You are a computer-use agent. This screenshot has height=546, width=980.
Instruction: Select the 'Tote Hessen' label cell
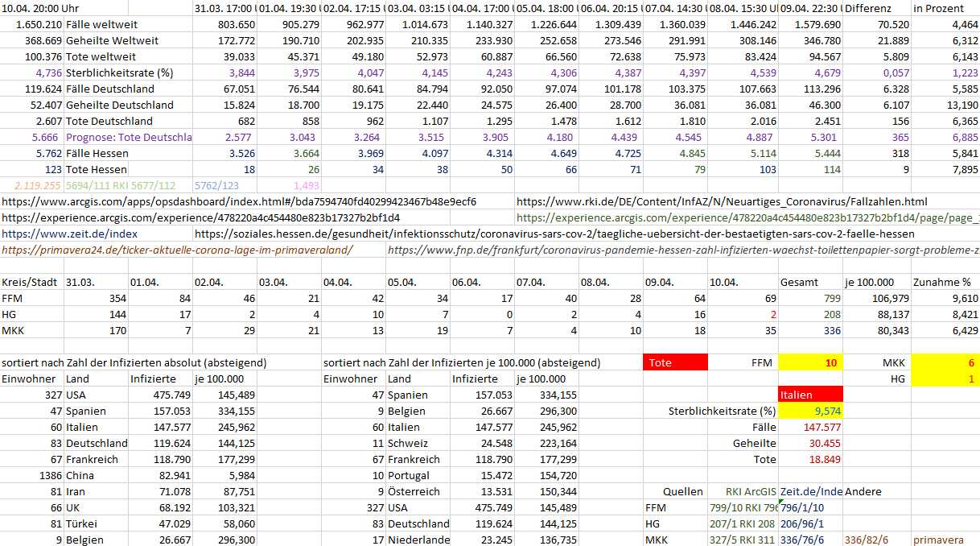point(97,169)
